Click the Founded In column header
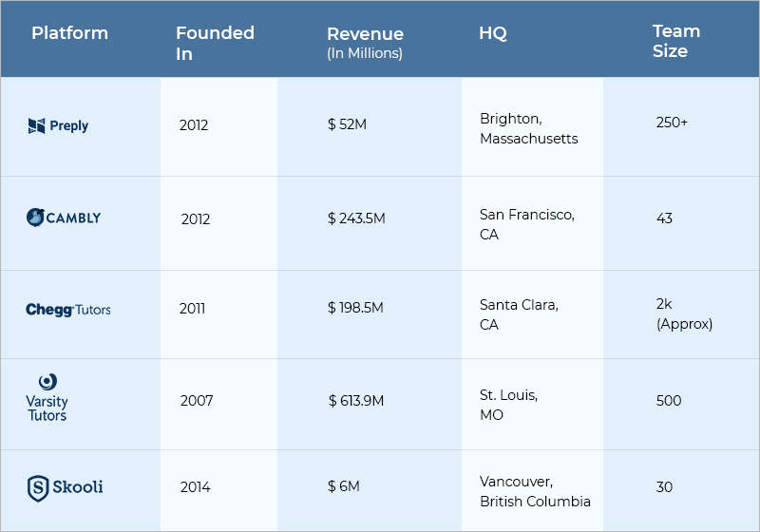The height and width of the screenshot is (532, 760). [216, 43]
